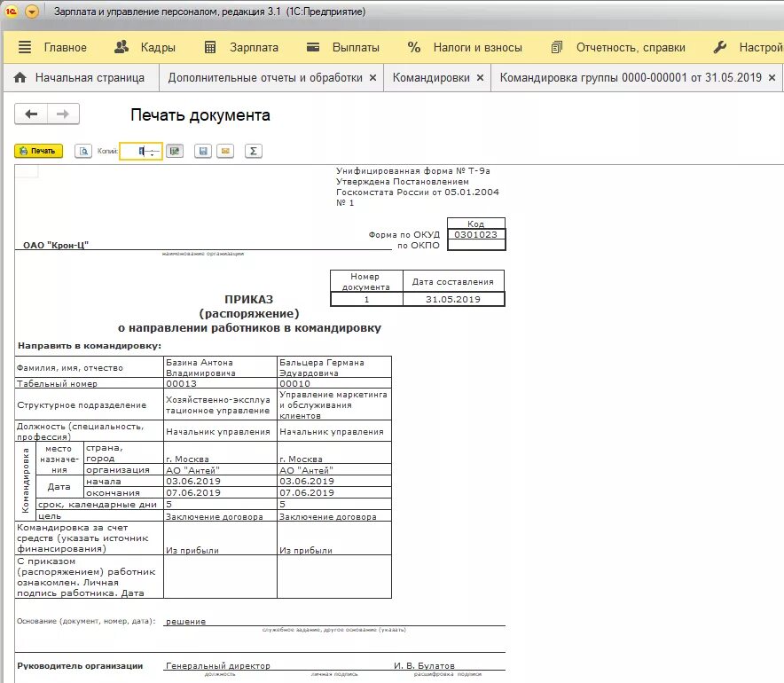Click the Копий number input field

pos(140,151)
